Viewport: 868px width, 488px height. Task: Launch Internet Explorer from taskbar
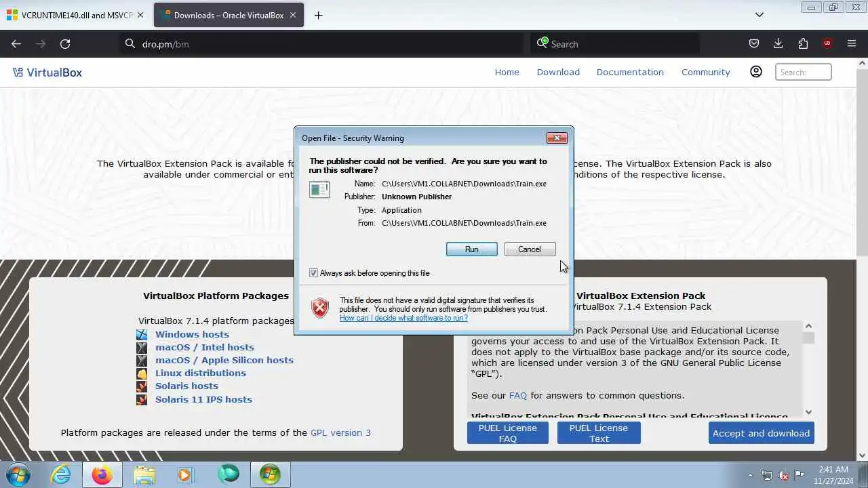[61, 474]
